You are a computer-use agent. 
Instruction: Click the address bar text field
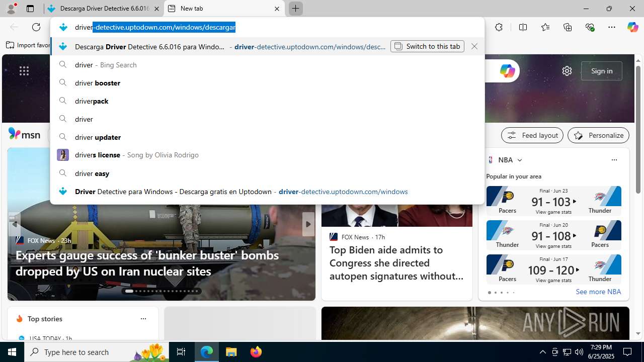tap(267, 27)
